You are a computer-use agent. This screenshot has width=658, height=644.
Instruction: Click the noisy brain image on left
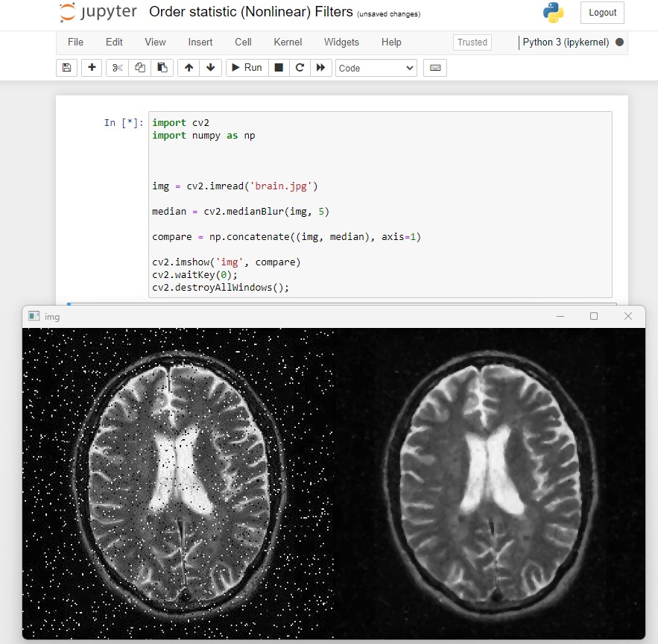(178, 484)
